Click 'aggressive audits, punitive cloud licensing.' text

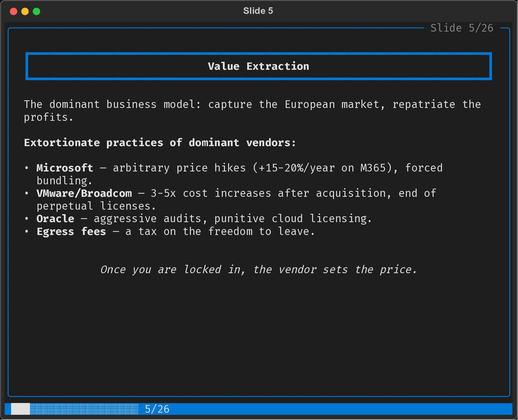[233, 219]
